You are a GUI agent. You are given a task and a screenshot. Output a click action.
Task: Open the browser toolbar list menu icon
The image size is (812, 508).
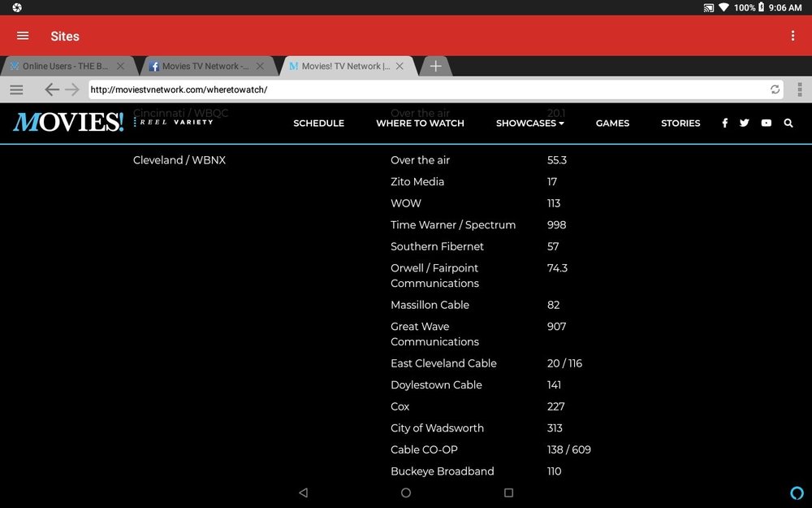[16, 89]
